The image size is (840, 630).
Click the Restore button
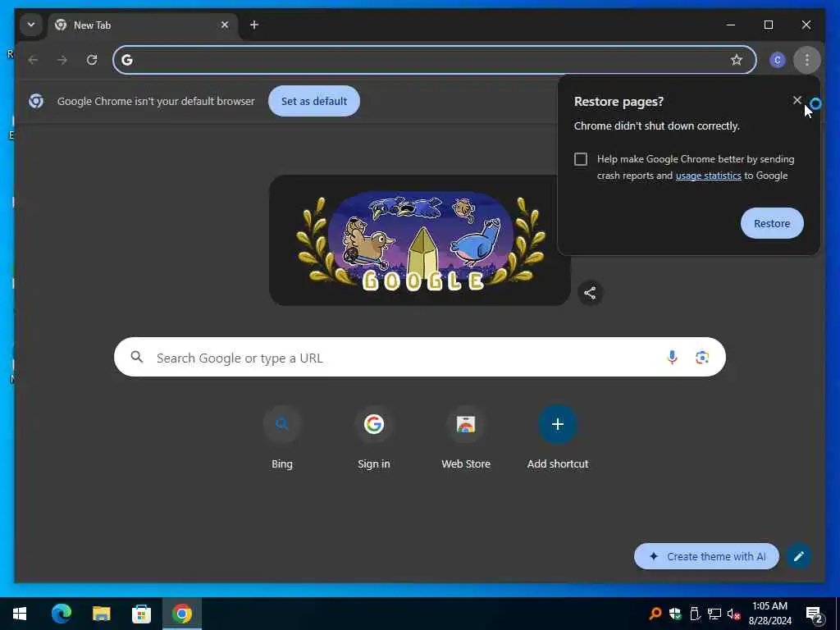772,223
